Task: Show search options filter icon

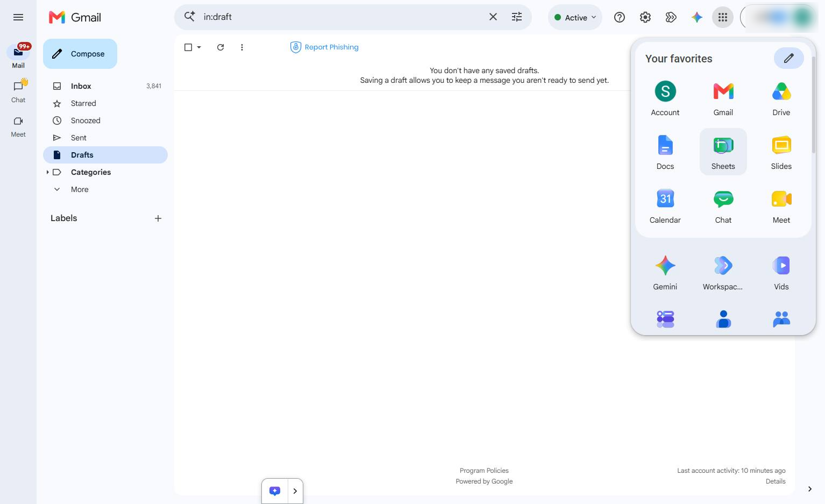Action: click(517, 17)
